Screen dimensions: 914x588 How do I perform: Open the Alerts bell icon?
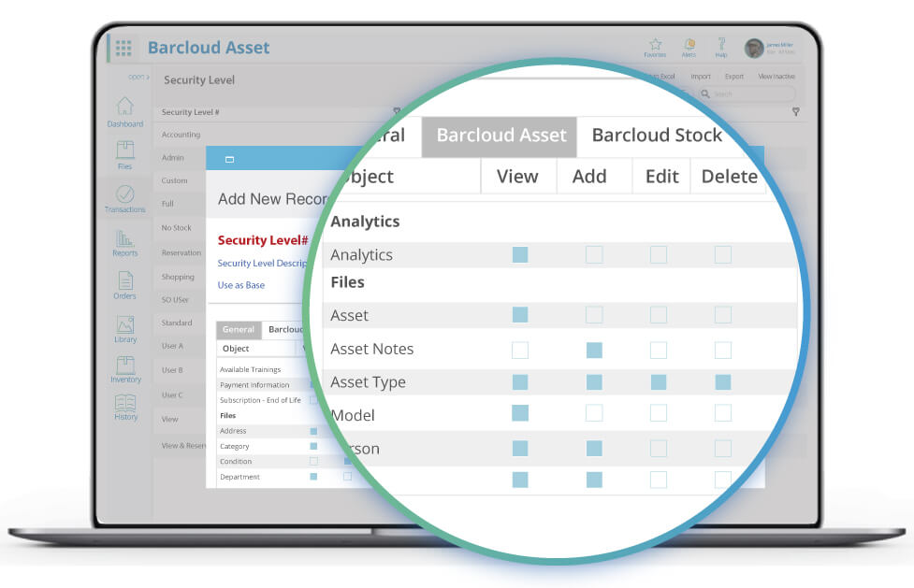(689, 45)
